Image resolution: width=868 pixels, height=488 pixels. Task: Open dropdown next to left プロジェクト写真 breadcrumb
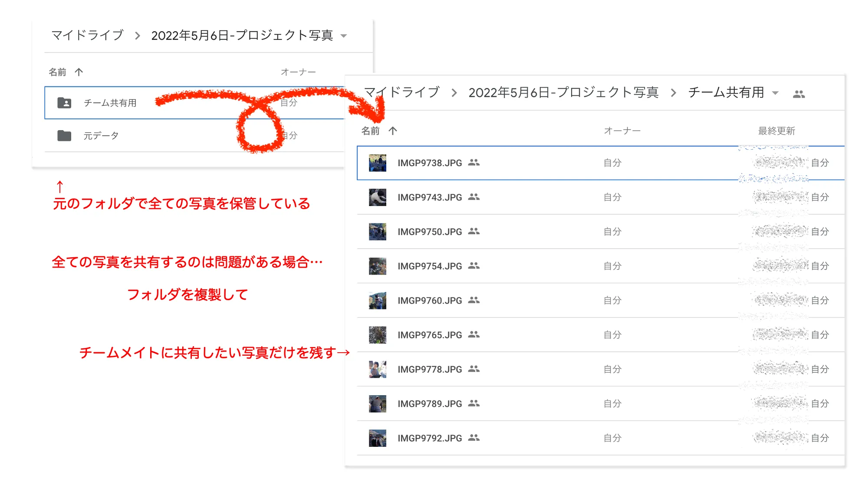[x=344, y=36]
